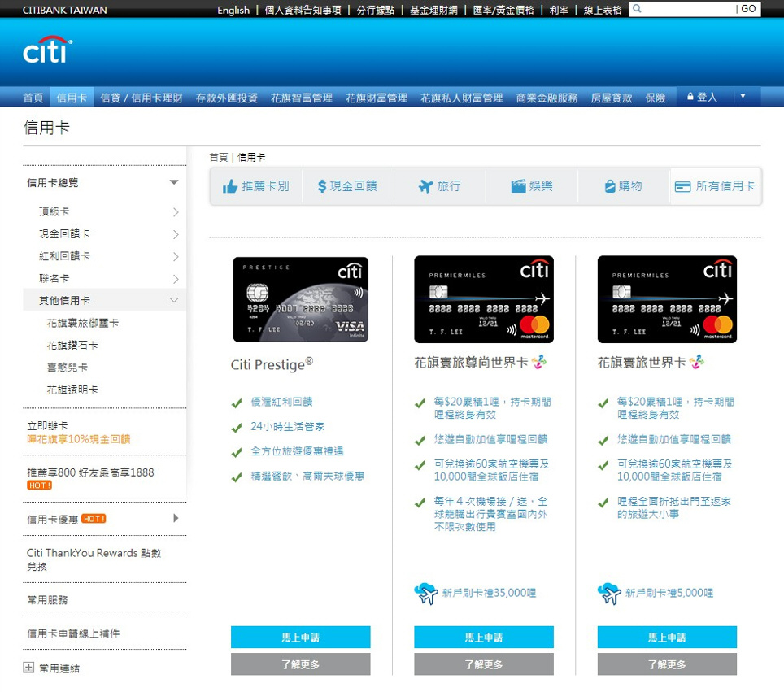Click the Citi logo in the header
The image size is (784, 692).
[47, 50]
